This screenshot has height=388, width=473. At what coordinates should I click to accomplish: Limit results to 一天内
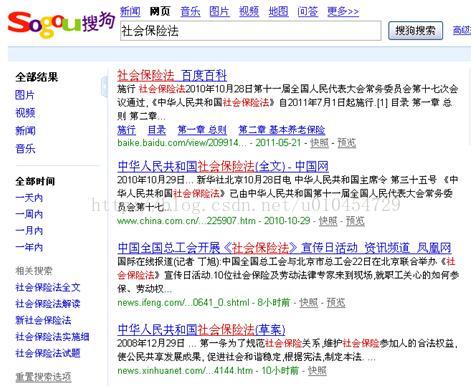coord(29,198)
